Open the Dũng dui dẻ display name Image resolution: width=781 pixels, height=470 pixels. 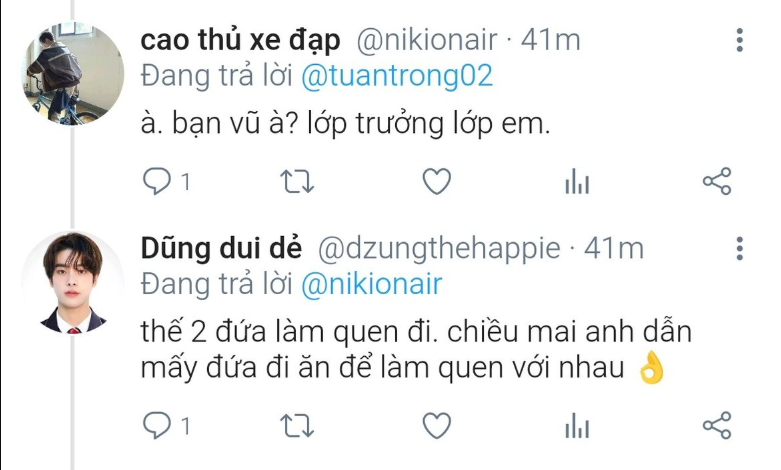click(221, 248)
